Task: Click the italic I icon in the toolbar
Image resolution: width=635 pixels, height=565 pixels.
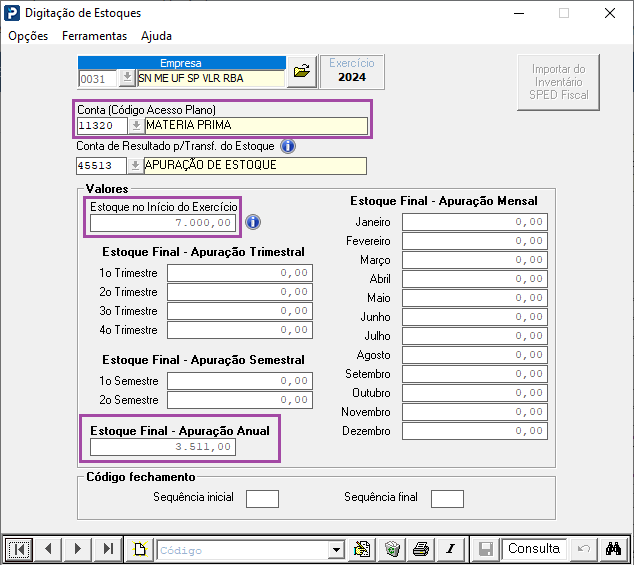Action: pos(451,549)
